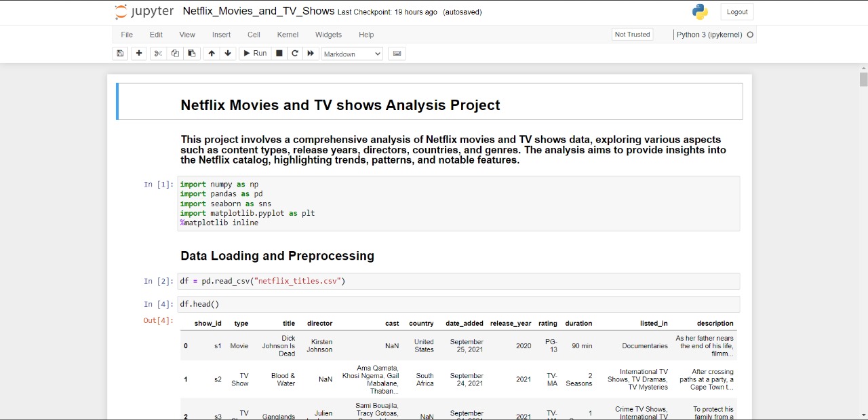Open the Kernel menu

pos(288,35)
